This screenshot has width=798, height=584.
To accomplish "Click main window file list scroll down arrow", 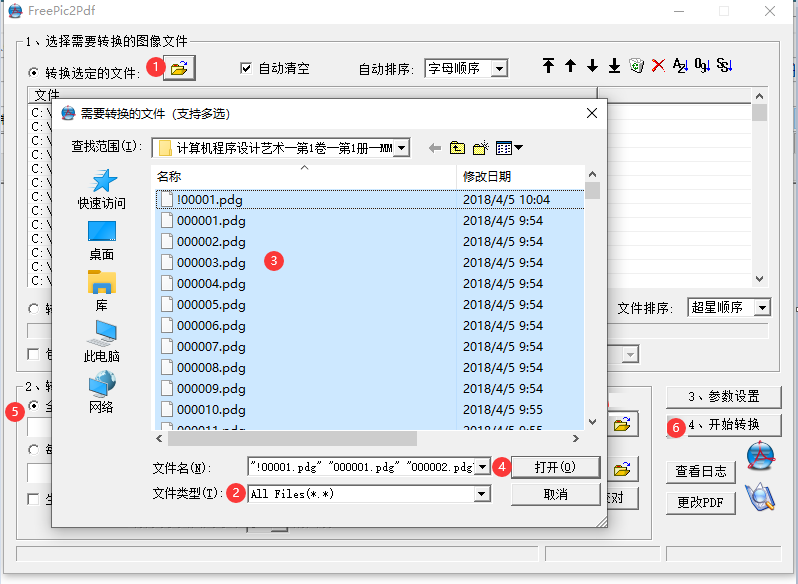I will (759, 279).
